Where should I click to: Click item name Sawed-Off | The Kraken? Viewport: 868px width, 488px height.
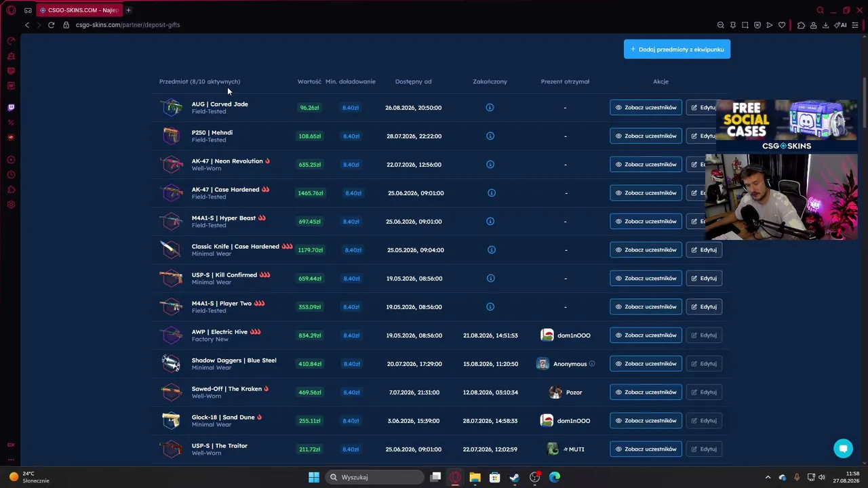[x=226, y=389]
